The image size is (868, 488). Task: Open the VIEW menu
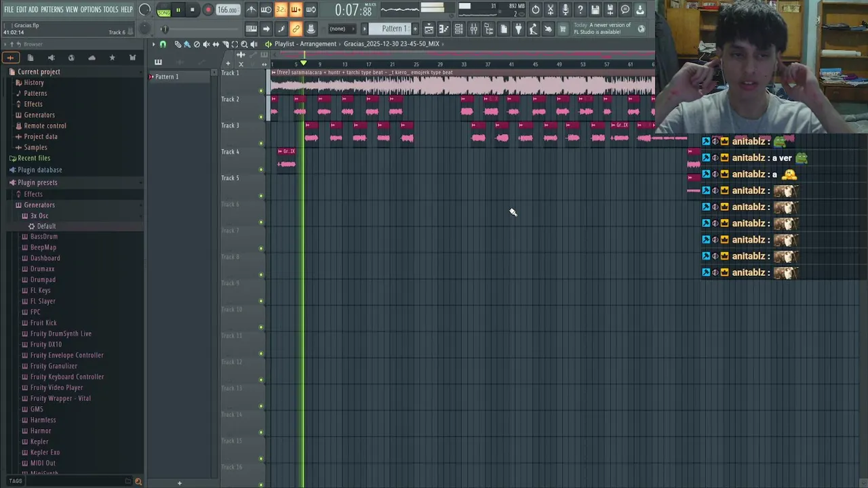pos(72,9)
